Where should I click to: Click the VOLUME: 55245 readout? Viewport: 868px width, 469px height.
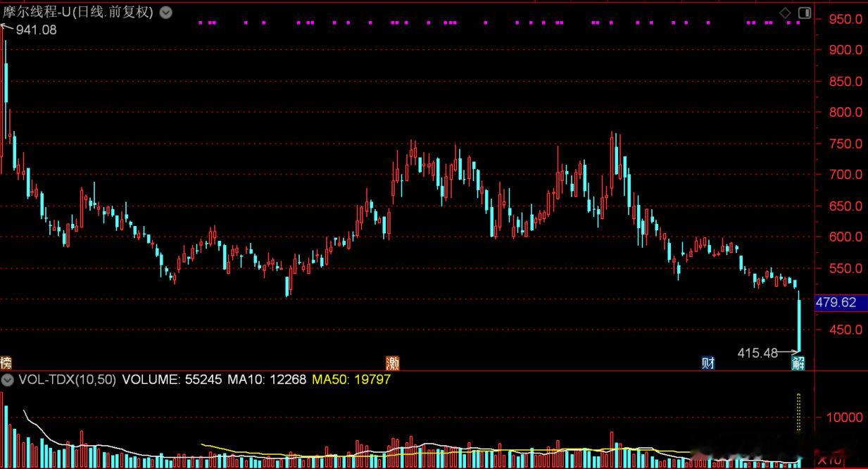tap(172, 380)
